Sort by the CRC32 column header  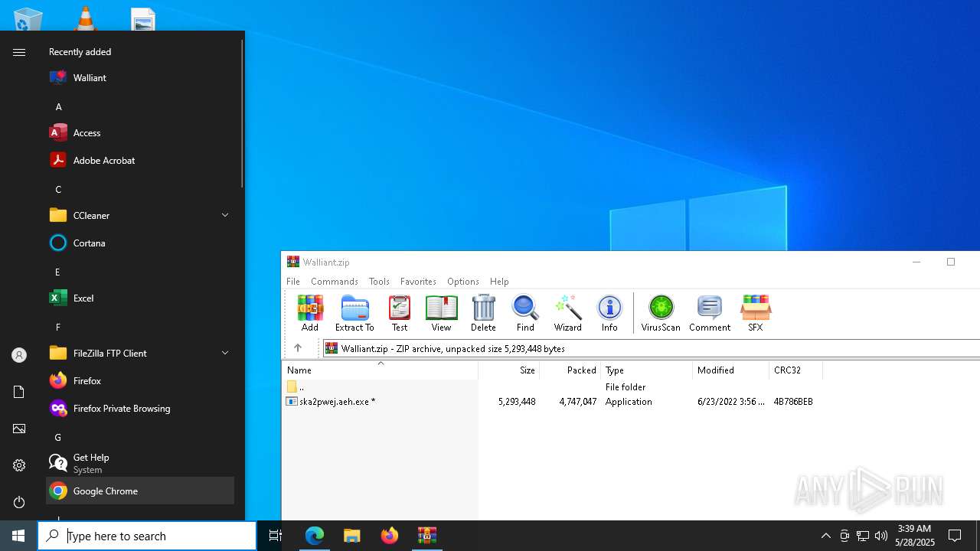[796, 370]
